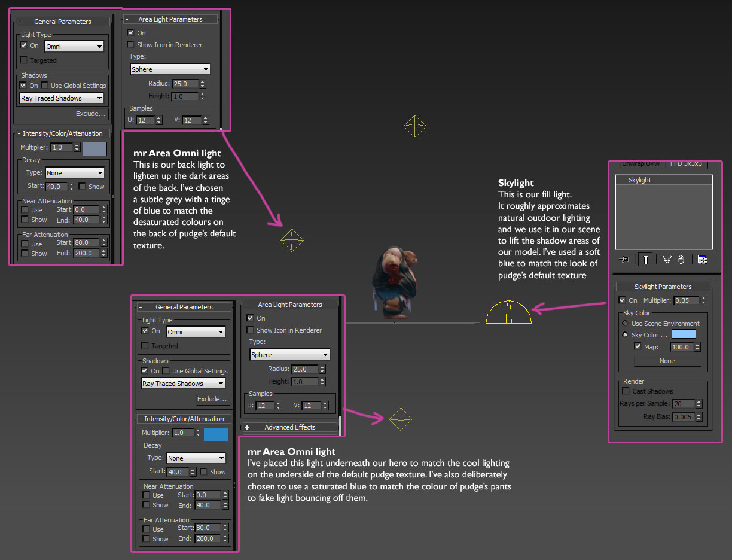Collapse General Parameters rollout in blue-swatch panel
Screen dimensions: 732x560
point(184,307)
